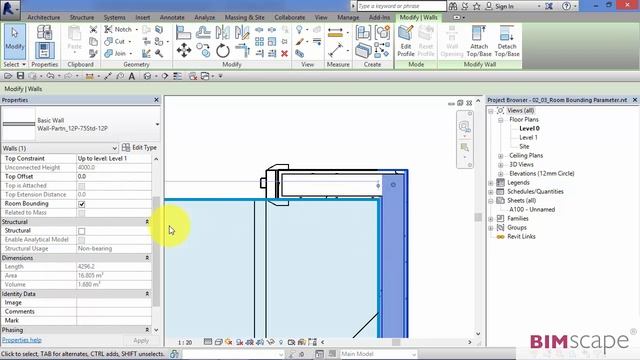640x360 pixels.
Task: Click the 1:20 view scale button
Action: 185,342
